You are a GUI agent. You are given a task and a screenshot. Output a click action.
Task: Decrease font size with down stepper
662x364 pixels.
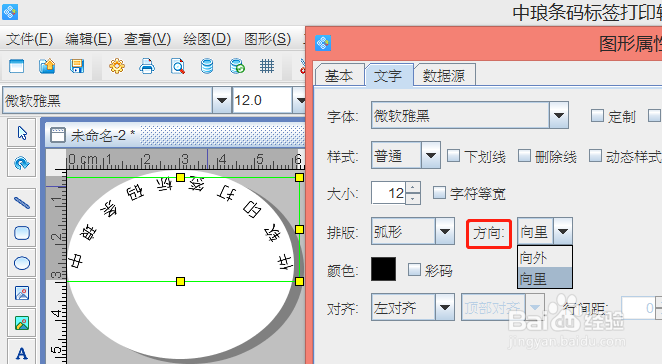click(414, 199)
